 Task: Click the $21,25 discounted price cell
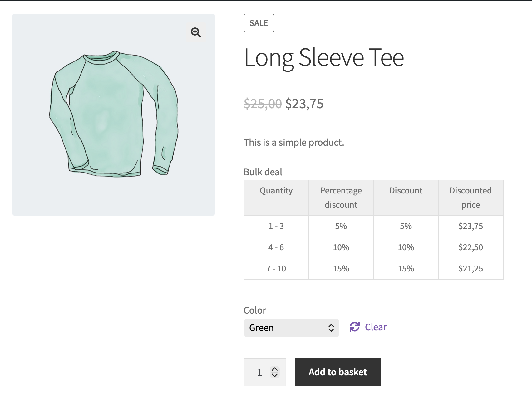tap(470, 269)
